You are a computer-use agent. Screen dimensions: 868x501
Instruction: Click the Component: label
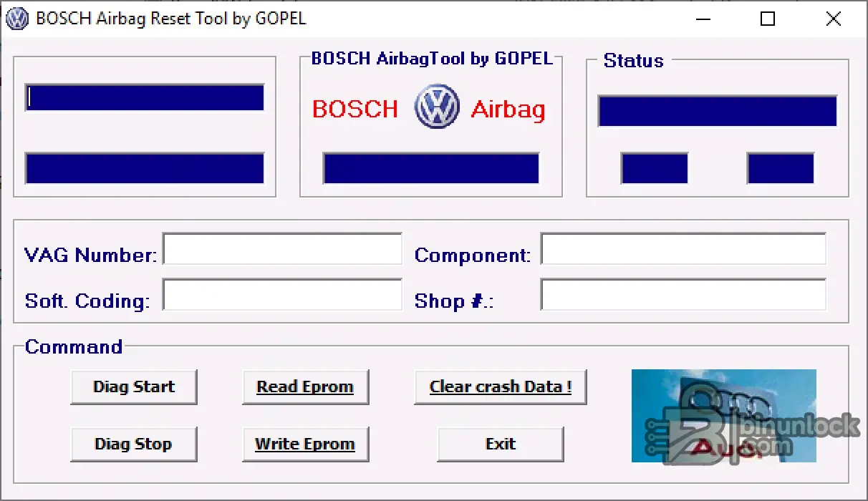pos(473,256)
